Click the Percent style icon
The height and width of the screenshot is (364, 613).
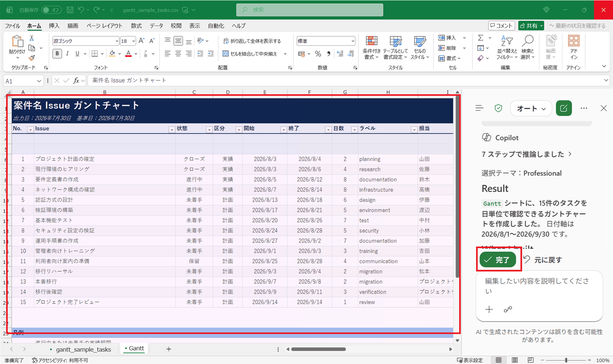pos(318,54)
